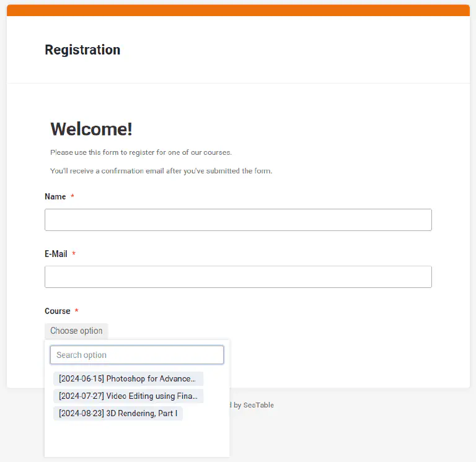This screenshot has height=462, width=476.
Task: Choose the [2024-07-27] Video Editing option
Action: pyautogui.click(x=128, y=396)
